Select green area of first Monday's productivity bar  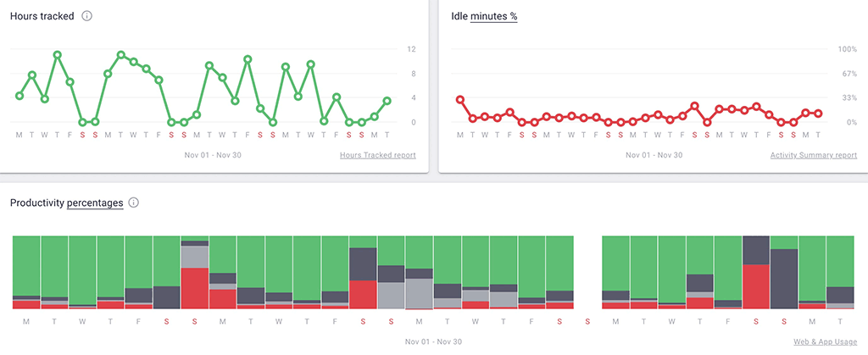26,264
